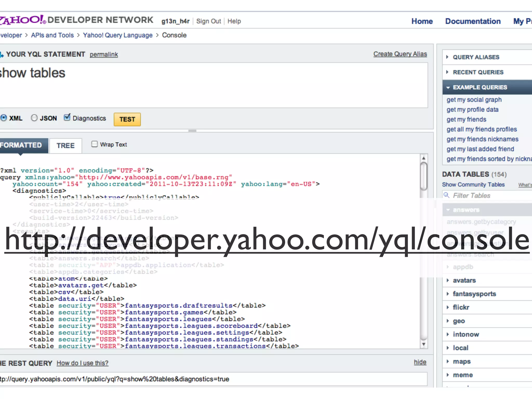Click the g13n_h4r username

175,21
